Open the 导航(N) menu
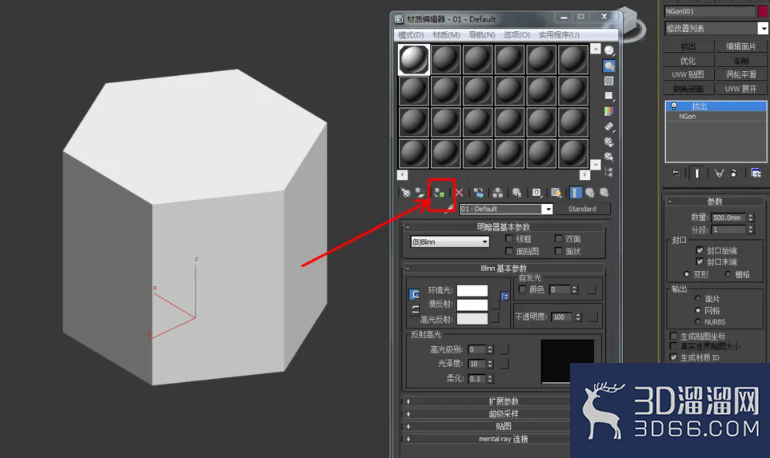The height and width of the screenshot is (458, 770). [482, 35]
